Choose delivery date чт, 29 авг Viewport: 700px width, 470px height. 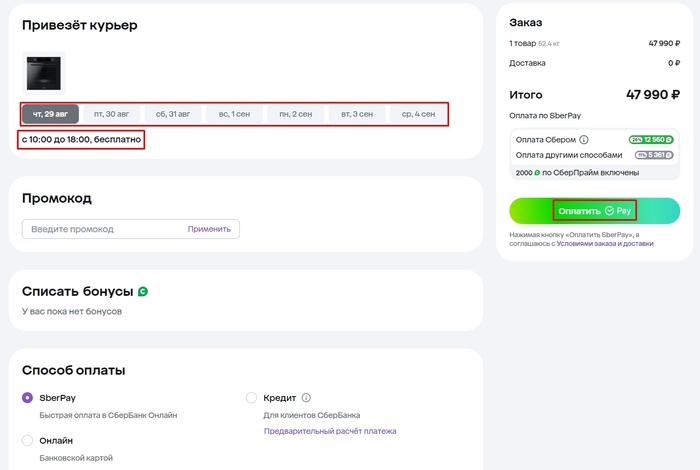click(x=50, y=114)
